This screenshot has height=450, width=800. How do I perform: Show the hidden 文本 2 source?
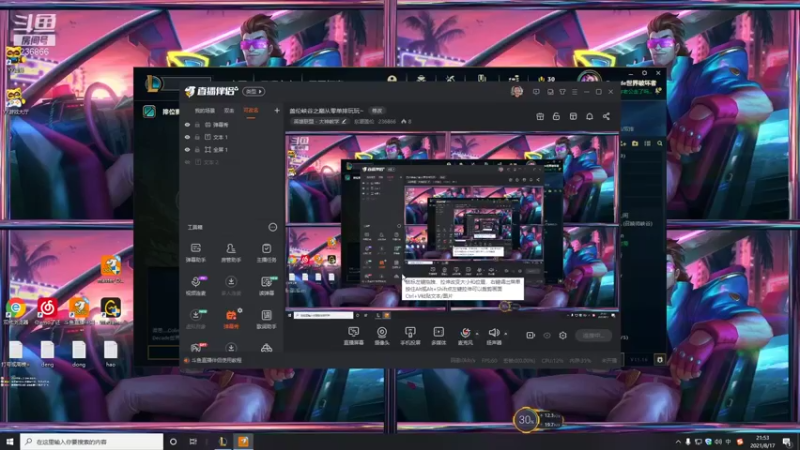coord(187,162)
